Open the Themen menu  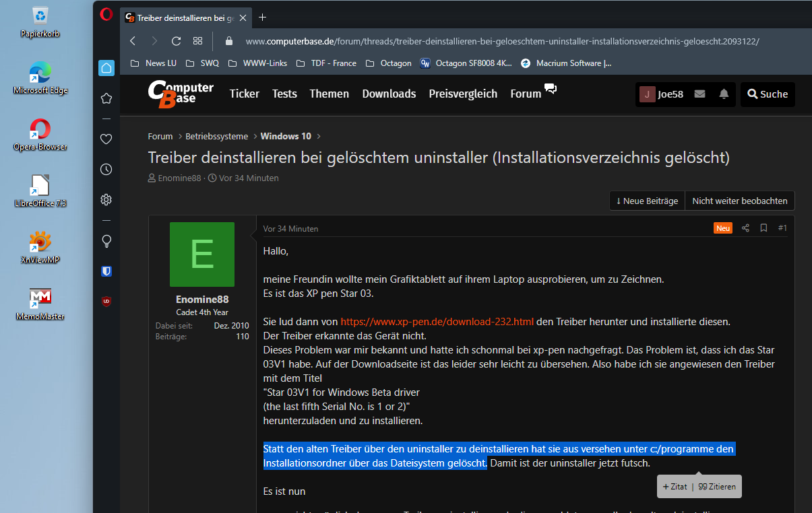tap(330, 94)
